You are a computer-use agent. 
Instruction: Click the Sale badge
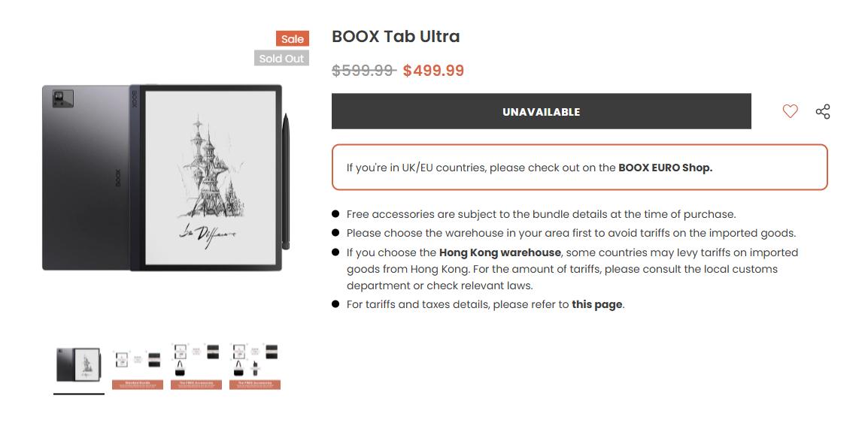[x=293, y=39]
